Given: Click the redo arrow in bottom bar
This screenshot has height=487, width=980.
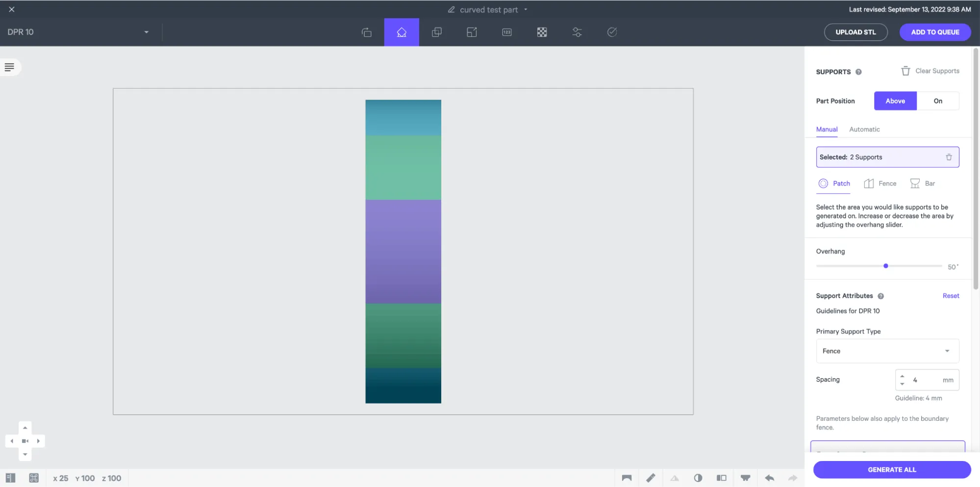Looking at the screenshot, I should pos(793,478).
